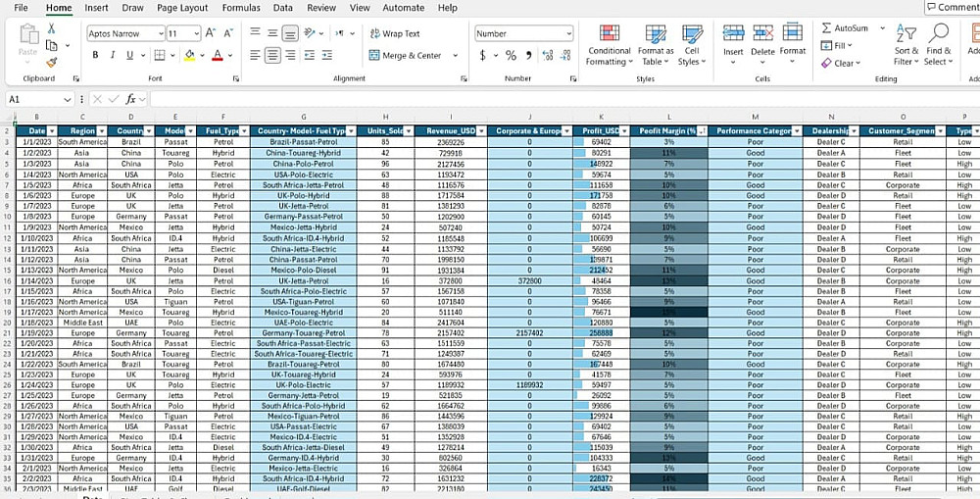Expand the Name Box dropdown

tap(69, 99)
